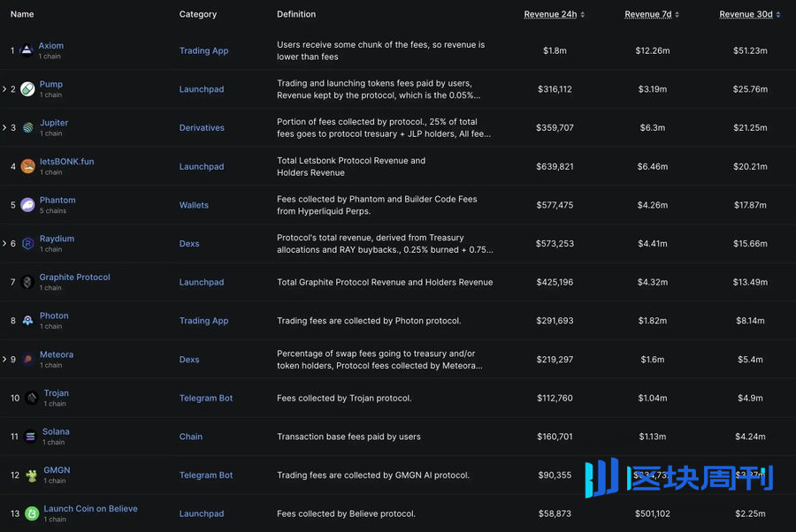Click Photon's $8.14m 30d revenue value
Image resolution: width=796 pixels, height=532 pixels.
(750, 321)
